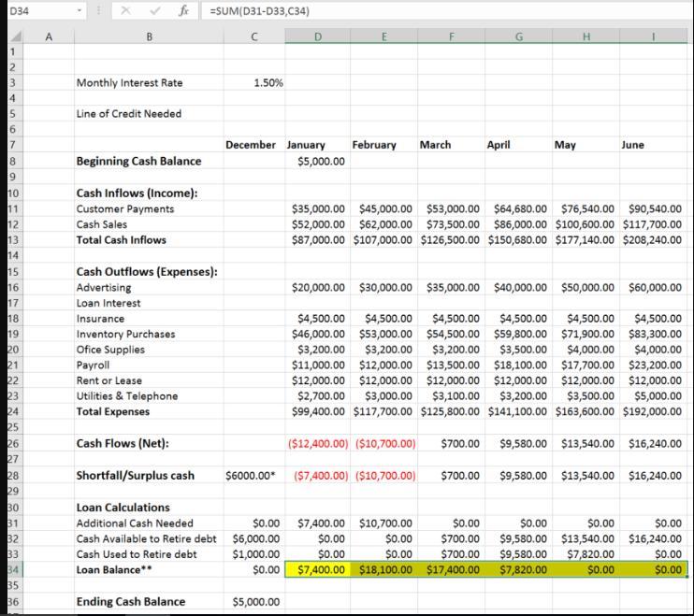Click the Insert Function fx icon
The image size is (694, 616).
(185, 11)
